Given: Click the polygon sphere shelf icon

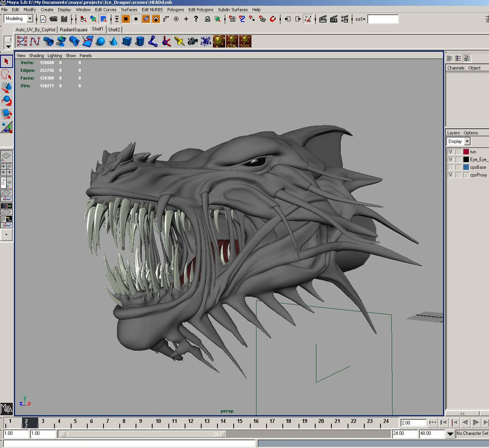Looking at the screenshot, I should tap(100, 41).
